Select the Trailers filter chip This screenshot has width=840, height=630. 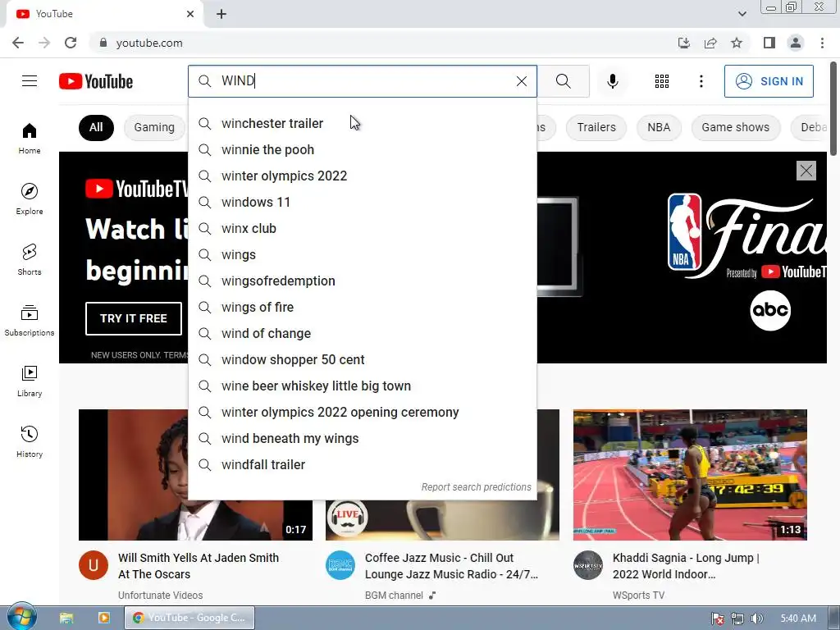point(596,127)
